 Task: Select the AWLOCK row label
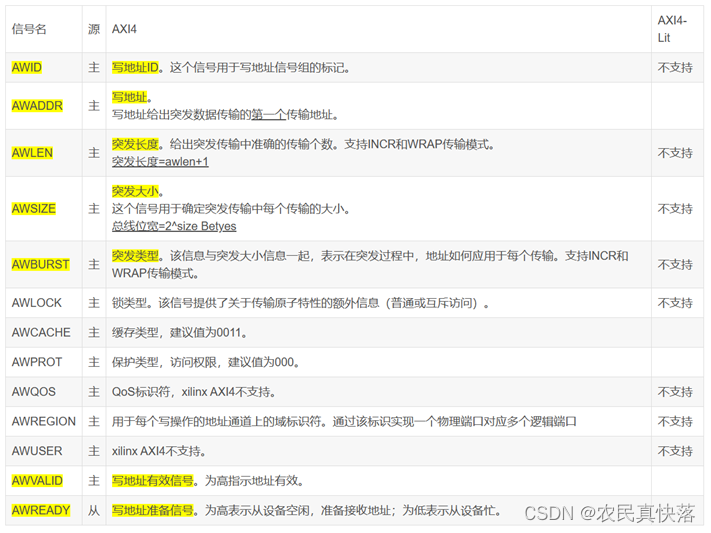click(36, 303)
